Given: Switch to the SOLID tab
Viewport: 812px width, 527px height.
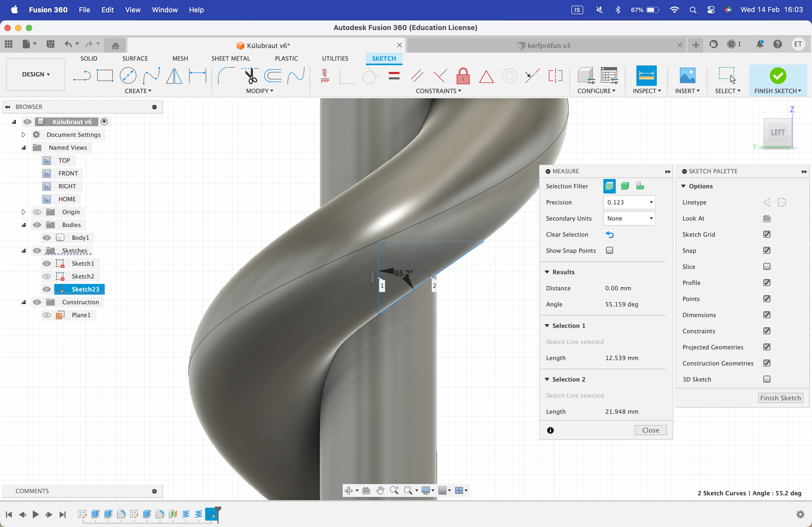Looking at the screenshot, I should tap(89, 59).
